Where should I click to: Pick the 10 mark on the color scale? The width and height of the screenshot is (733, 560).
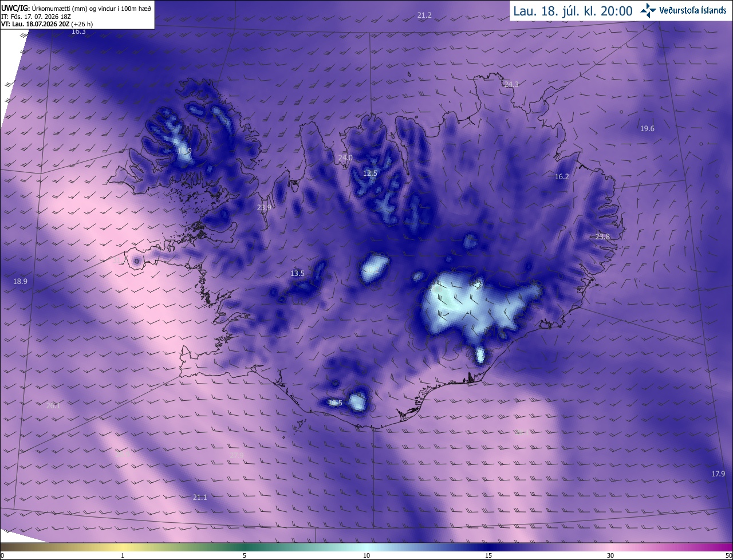coord(366,556)
